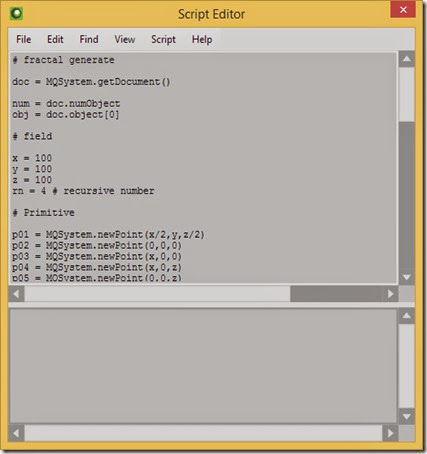Click the Script Editor title text
427x454 pixels.
pyautogui.click(x=211, y=14)
